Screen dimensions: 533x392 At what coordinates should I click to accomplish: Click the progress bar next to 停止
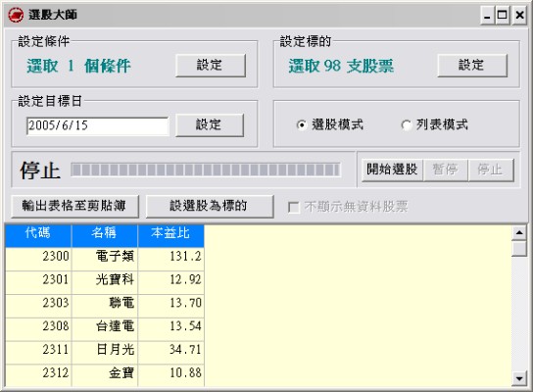[206, 170]
